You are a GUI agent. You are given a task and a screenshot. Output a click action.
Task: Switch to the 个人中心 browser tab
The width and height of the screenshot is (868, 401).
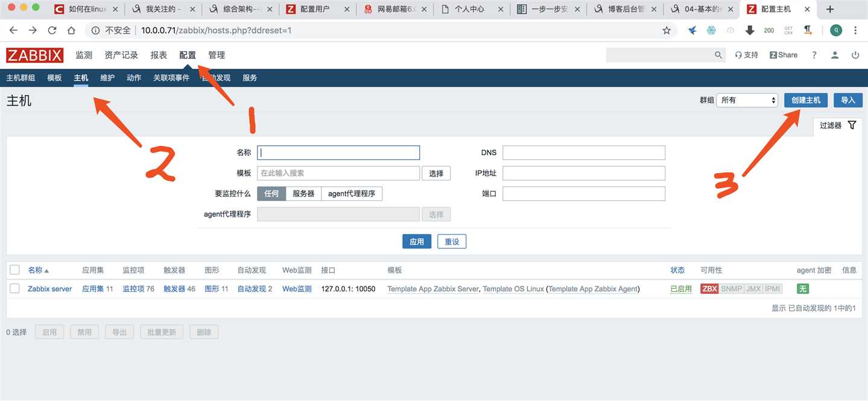pos(471,9)
